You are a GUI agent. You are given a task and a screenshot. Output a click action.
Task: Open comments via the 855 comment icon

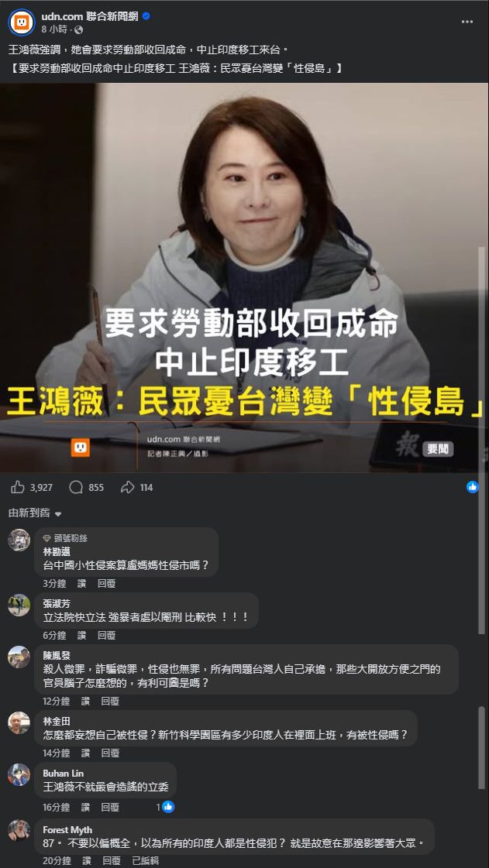tap(76, 487)
